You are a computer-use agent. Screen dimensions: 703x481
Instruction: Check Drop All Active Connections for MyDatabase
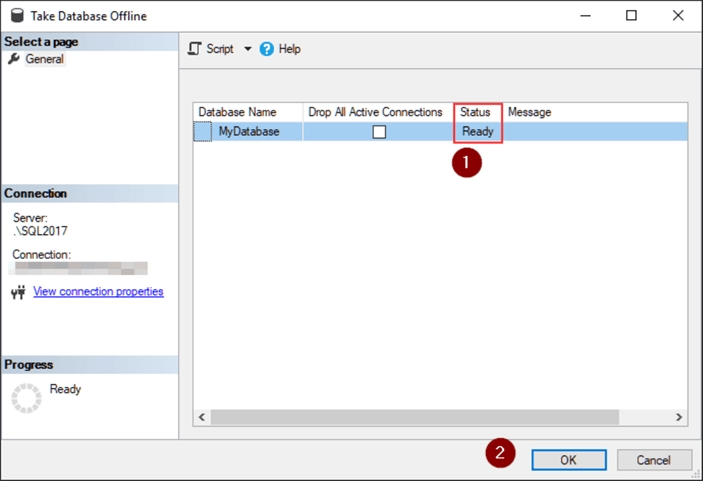pos(379,132)
